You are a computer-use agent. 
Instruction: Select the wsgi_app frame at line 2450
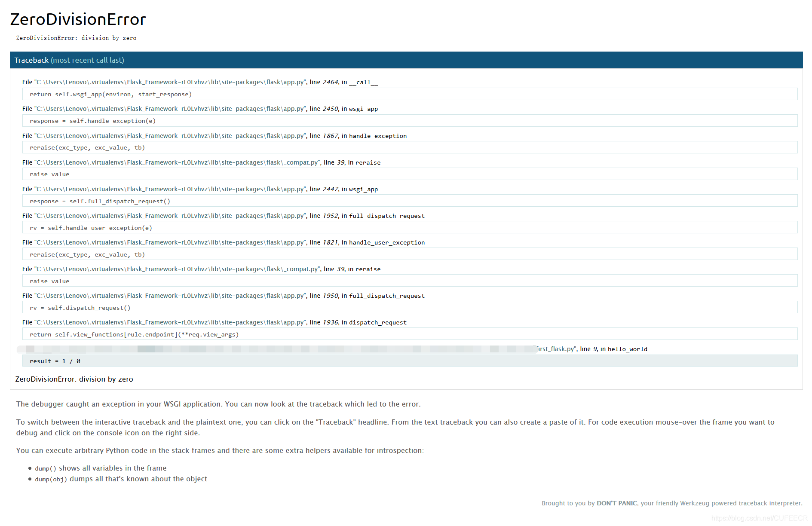tap(200, 109)
